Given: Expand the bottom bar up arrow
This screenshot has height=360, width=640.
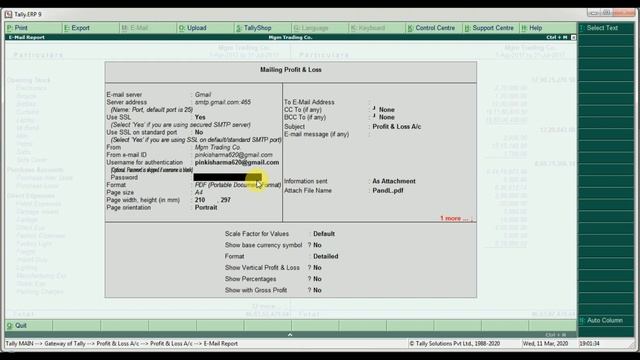Looking at the screenshot, I should [x=290, y=335].
